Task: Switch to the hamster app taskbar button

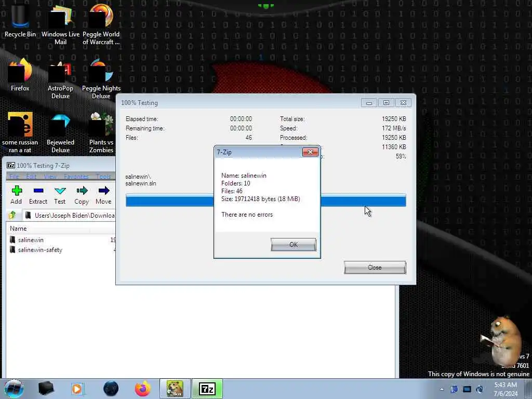Action: (175, 389)
